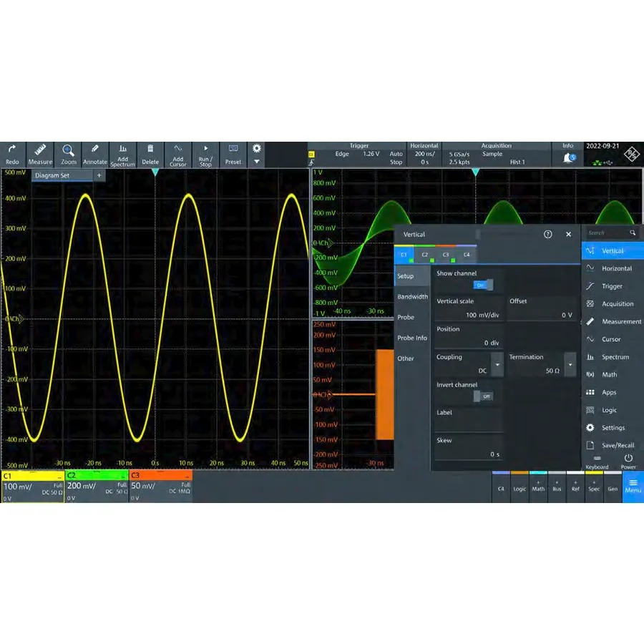Click the Preset icon
The height and width of the screenshot is (644, 644).
pyautogui.click(x=233, y=155)
